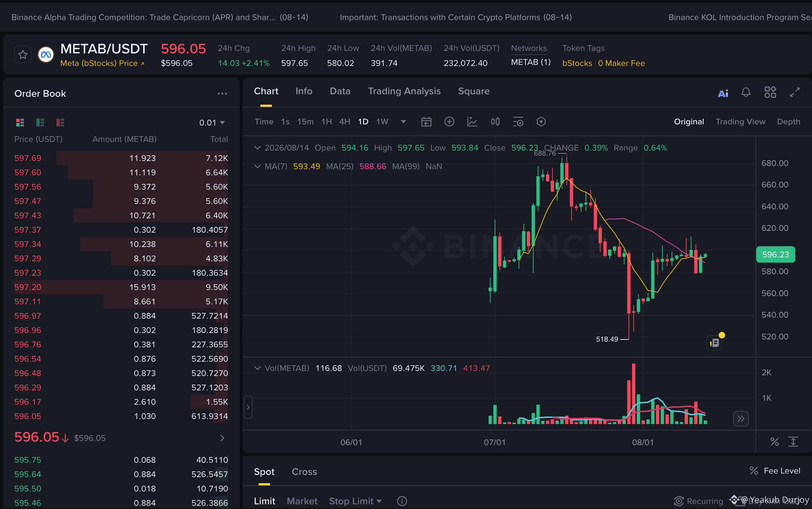The height and width of the screenshot is (509, 812).
Task: Click the Networks label
Action: pos(529,48)
